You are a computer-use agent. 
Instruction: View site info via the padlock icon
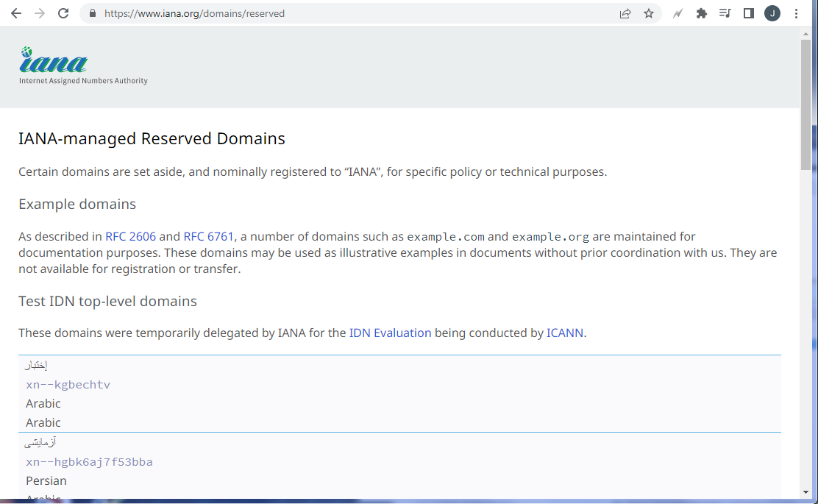click(92, 13)
